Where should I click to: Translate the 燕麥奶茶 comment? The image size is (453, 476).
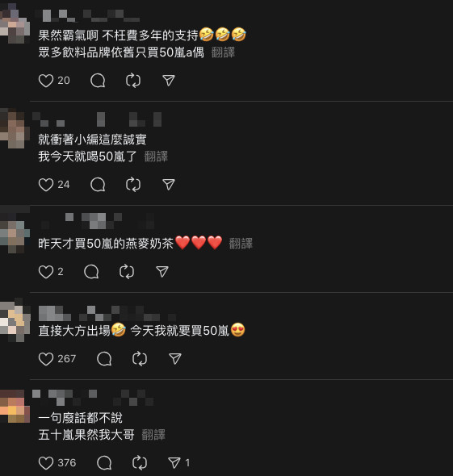point(241,244)
